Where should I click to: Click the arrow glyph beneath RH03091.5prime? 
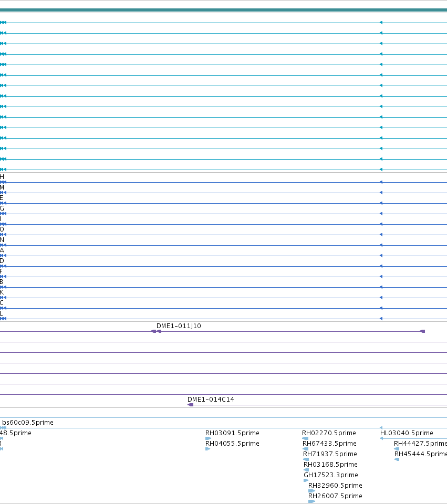pyautogui.click(x=208, y=438)
